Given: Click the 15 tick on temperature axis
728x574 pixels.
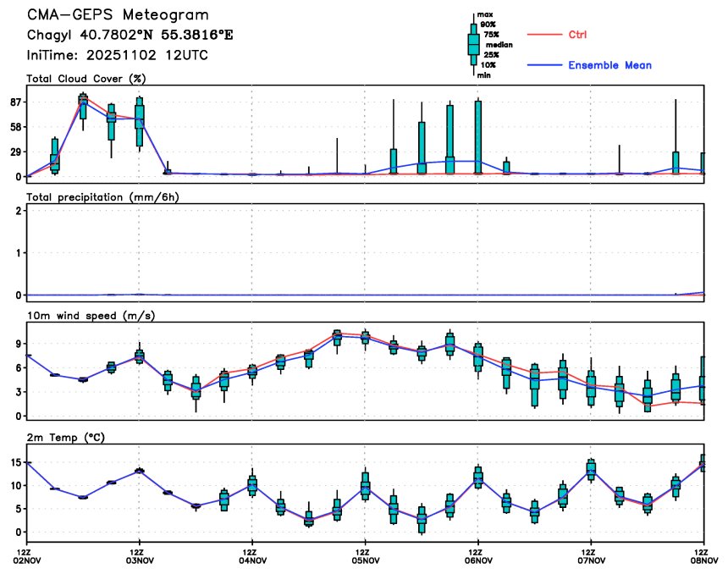Looking at the screenshot, I should click(16, 462).
